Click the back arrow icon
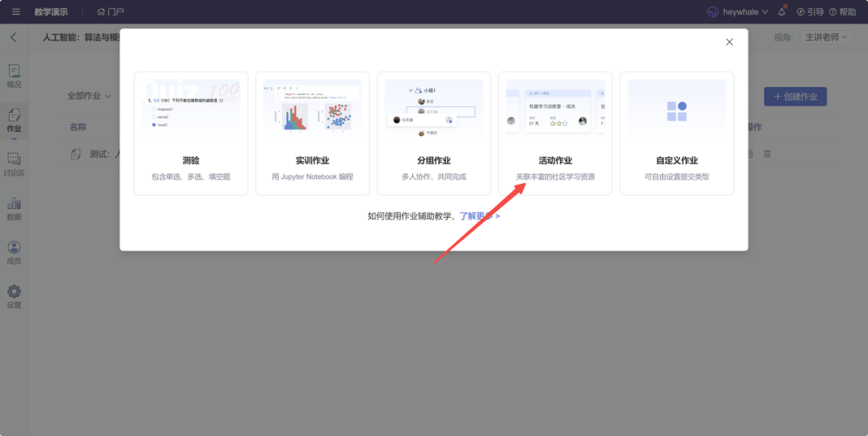 click(x=14, y=38)
